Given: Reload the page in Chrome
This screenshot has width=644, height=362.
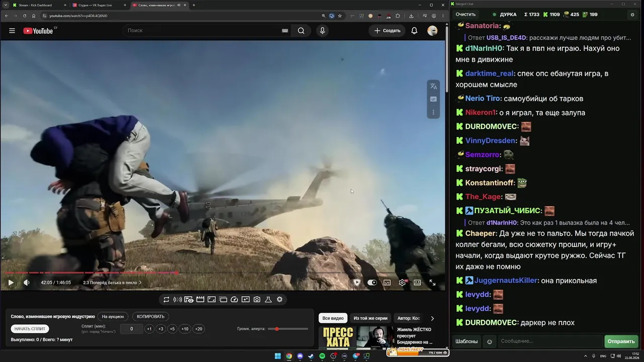Looking at the screenshot, I should (x=24, y=16).
